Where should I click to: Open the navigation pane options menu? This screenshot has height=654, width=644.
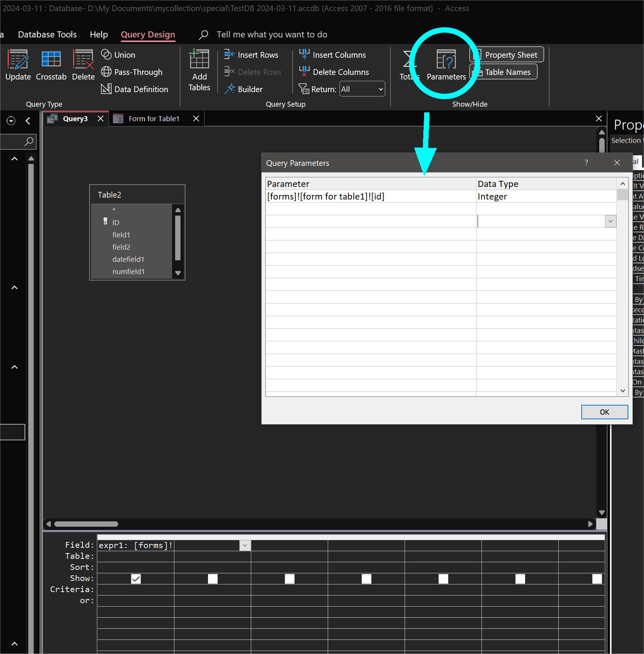click(11, 121)
